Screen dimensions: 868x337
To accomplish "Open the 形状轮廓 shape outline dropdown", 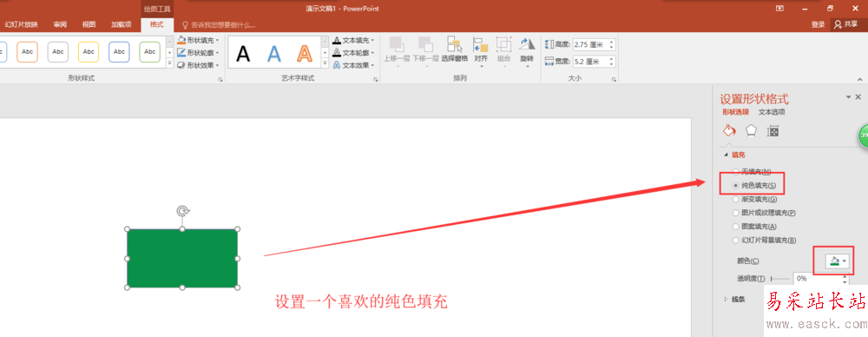I will coord(198,53).
